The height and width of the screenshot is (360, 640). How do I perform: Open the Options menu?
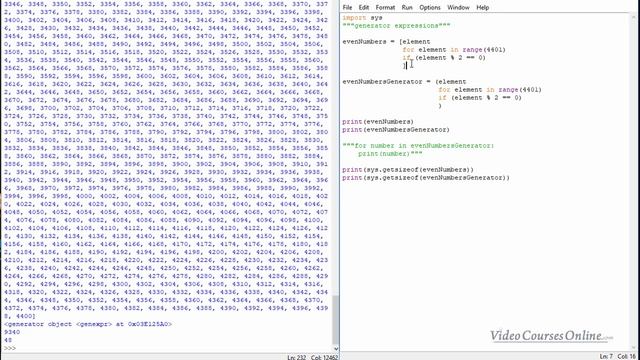click(x=429, y=7)
